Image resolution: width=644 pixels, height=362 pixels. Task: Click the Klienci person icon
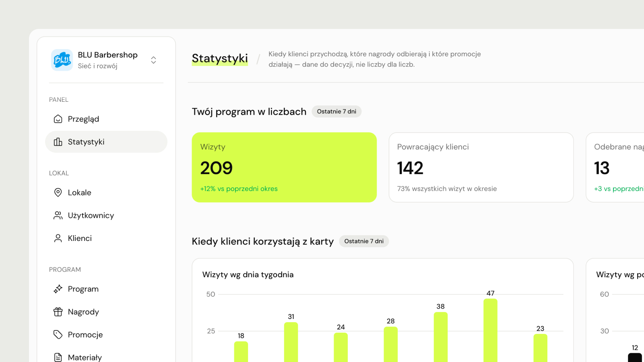[x=58, y=239]
